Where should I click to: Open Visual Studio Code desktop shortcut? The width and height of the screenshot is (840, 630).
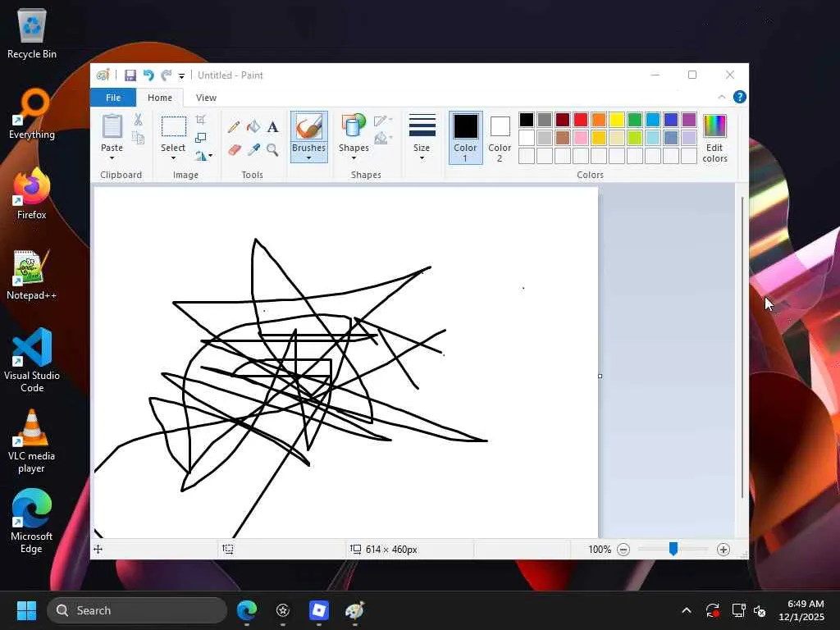[x=32, y=360]
